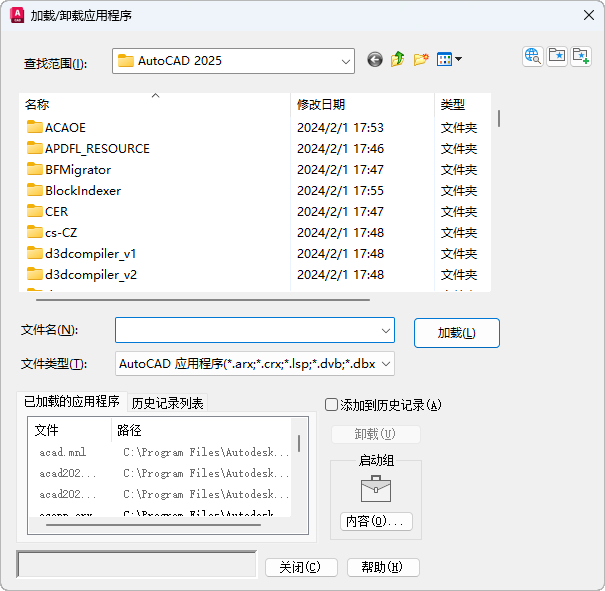Close the dialog with the X button
The image size is (605, 591).
click(589, 15)
